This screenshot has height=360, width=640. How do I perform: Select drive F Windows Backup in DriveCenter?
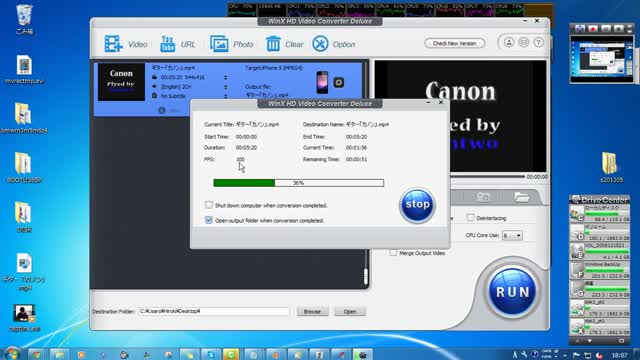pos(600,270)
